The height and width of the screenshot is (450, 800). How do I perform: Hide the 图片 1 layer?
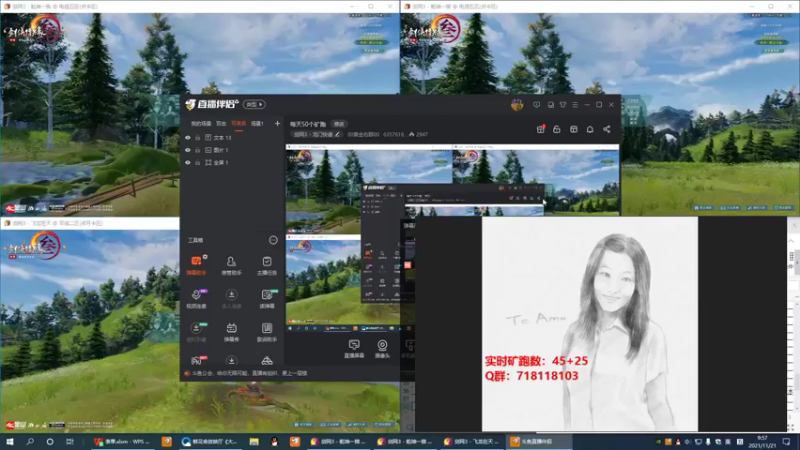coord(188,150)
